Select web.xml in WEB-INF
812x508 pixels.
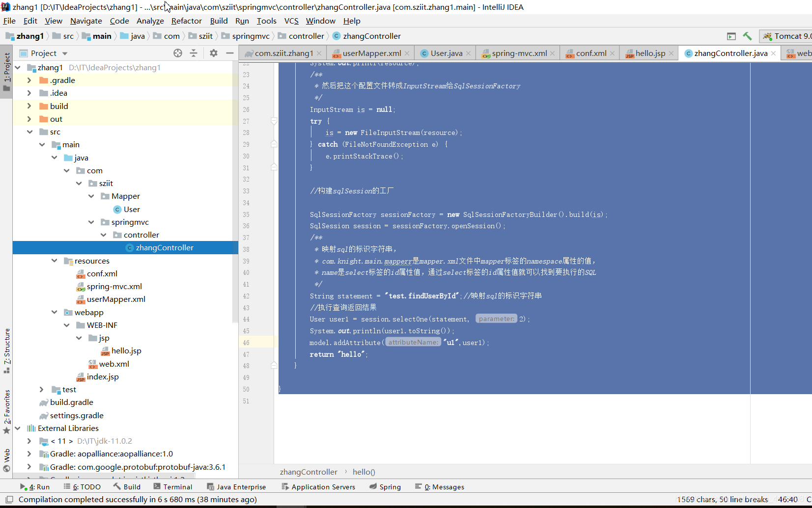[109, 364]
